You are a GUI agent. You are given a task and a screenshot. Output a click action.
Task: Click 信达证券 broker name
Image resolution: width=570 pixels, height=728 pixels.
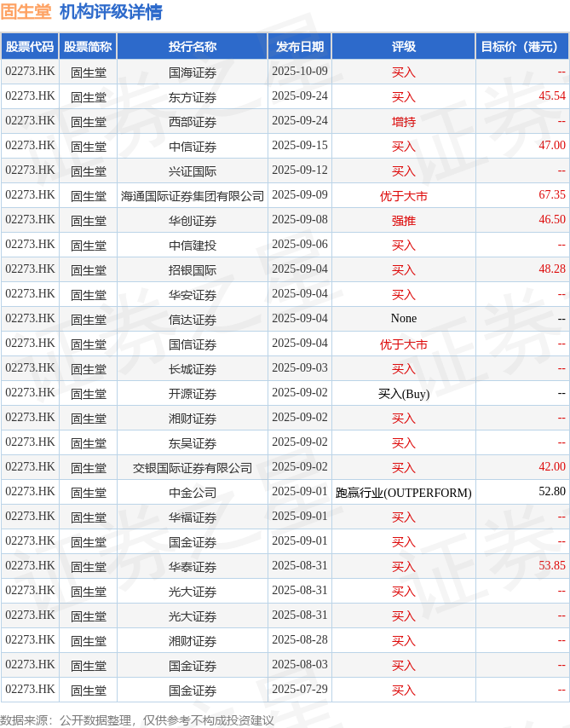coord(193,320)
